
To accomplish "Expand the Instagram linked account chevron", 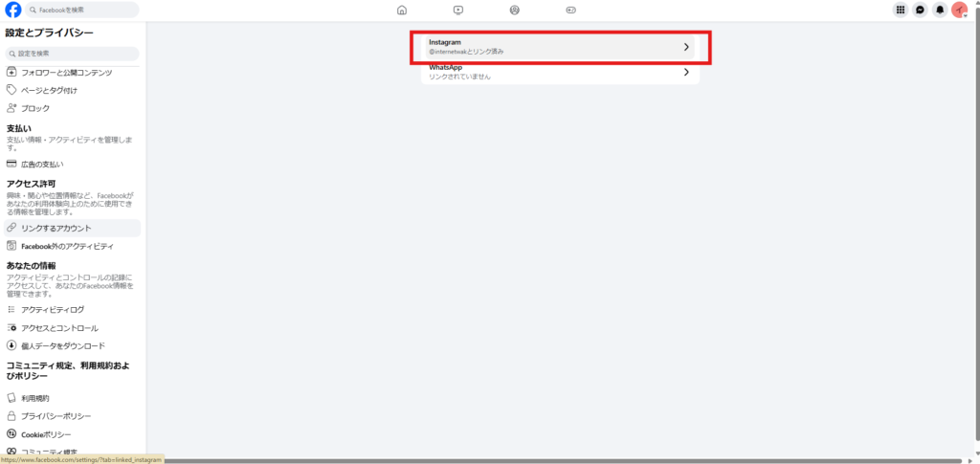I will pyautogui.click(x=685, y=47).
